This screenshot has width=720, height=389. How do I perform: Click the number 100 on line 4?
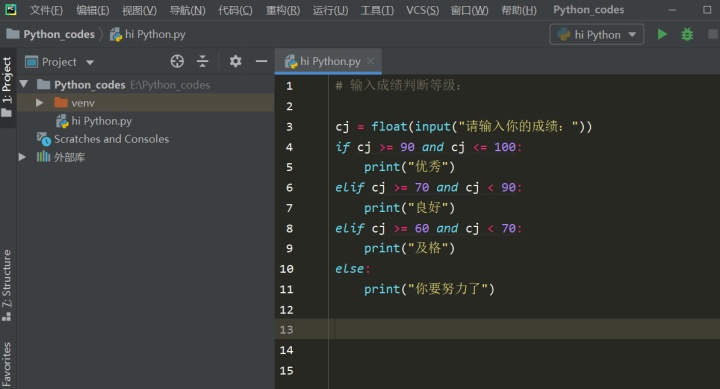click(505, 147)
